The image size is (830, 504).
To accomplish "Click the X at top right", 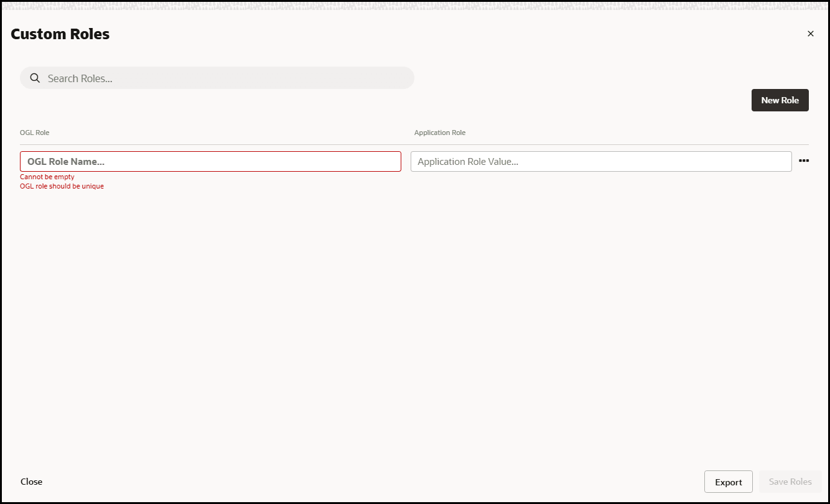I will pyautogui.click(x=811, y=33).
